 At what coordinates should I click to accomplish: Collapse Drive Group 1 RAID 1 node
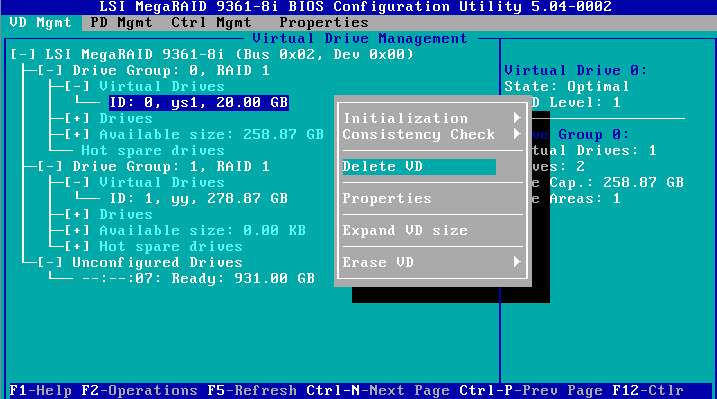click(50, 166)
